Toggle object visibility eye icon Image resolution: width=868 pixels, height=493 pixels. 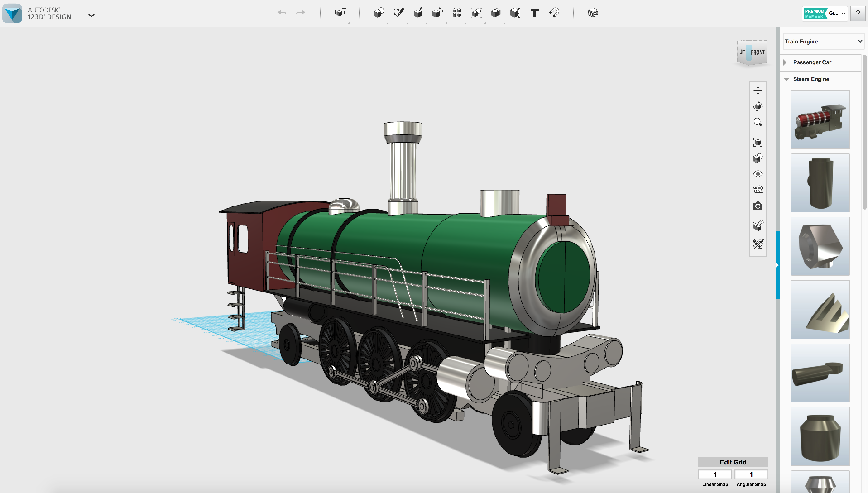pos(758,174)
